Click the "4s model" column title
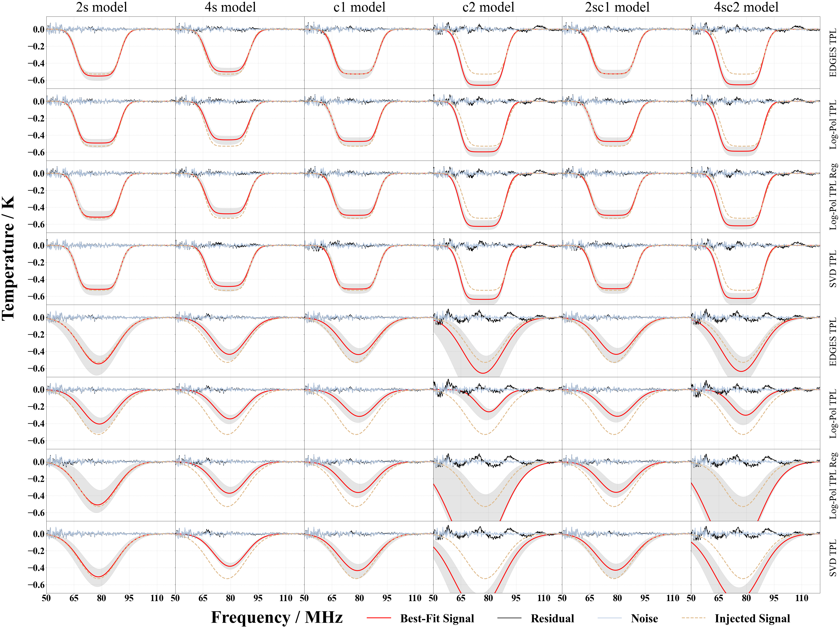Image resolution: width=840 pixels, height=631 pixels. tap(230, 7)
